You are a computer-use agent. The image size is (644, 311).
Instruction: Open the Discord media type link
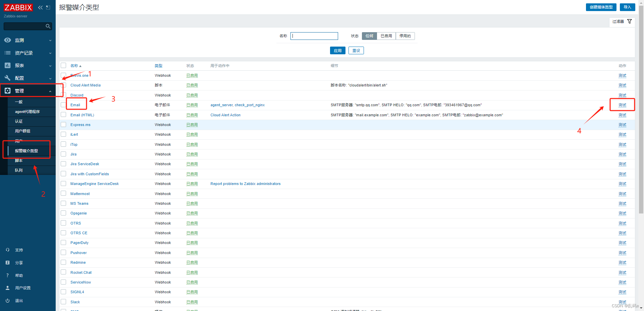(77, 95)
